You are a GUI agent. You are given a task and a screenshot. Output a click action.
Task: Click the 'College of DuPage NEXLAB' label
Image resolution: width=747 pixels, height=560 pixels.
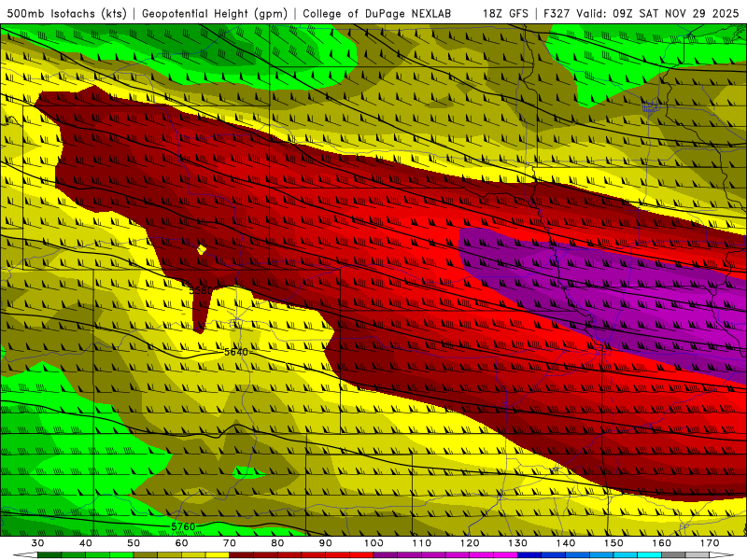coord(376,13)
